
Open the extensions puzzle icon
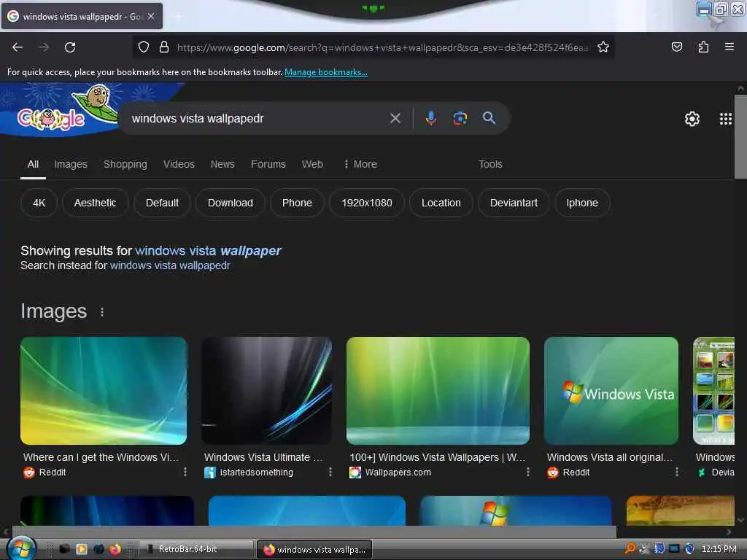[703, 47]
